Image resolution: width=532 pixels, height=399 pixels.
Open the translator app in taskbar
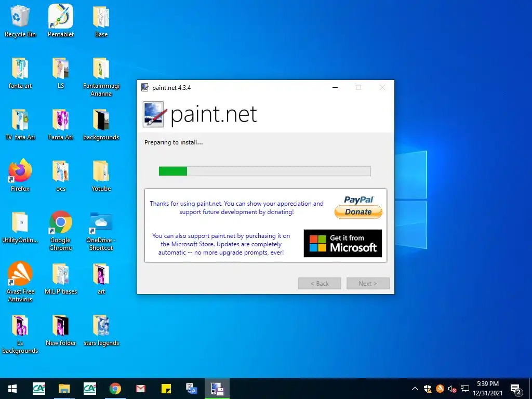click(x=191, y=389)
